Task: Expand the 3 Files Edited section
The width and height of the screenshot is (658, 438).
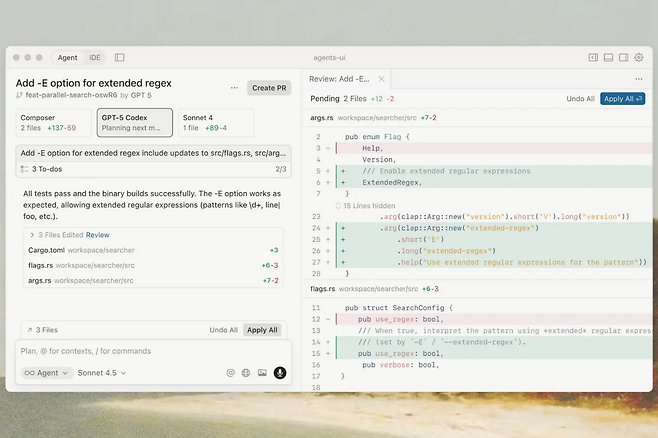Action: [x=31, y=235]
